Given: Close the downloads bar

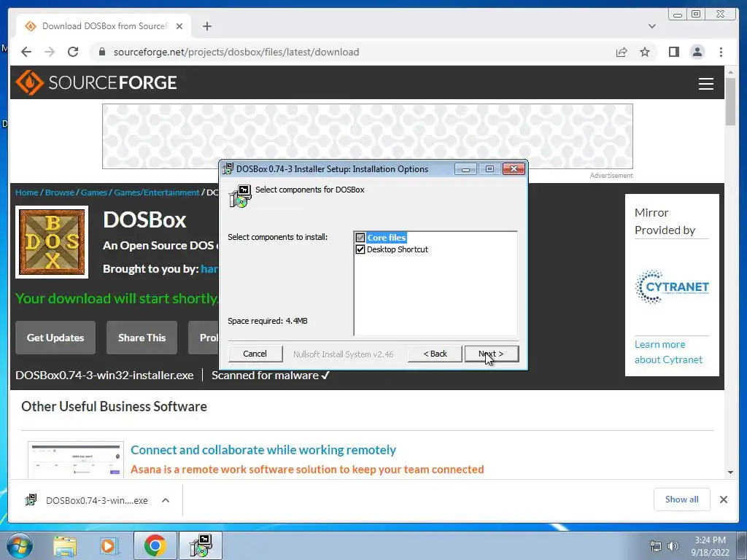Looking at the screenshot, I should 723,499.
